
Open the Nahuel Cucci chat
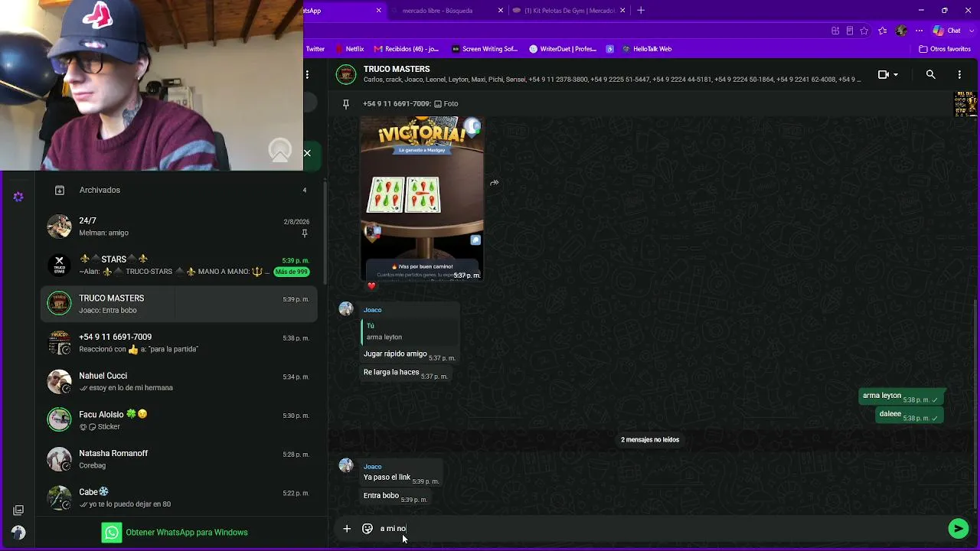[180, 382]
